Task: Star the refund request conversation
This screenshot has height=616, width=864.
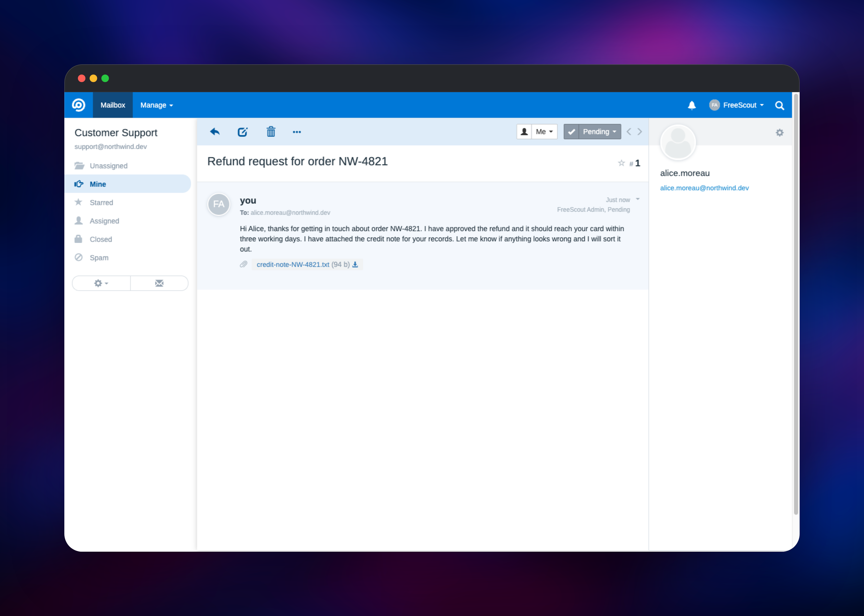Action: tap(621, 163)
